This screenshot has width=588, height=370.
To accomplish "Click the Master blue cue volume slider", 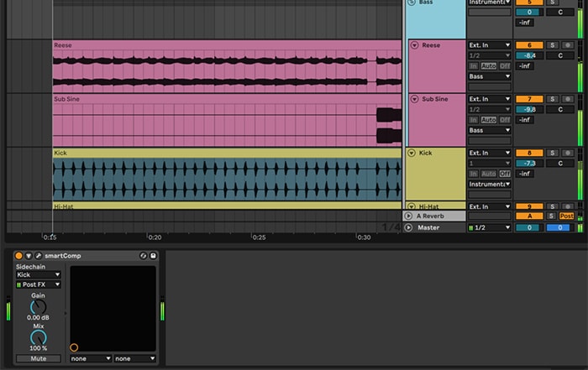I will point(560,227).
